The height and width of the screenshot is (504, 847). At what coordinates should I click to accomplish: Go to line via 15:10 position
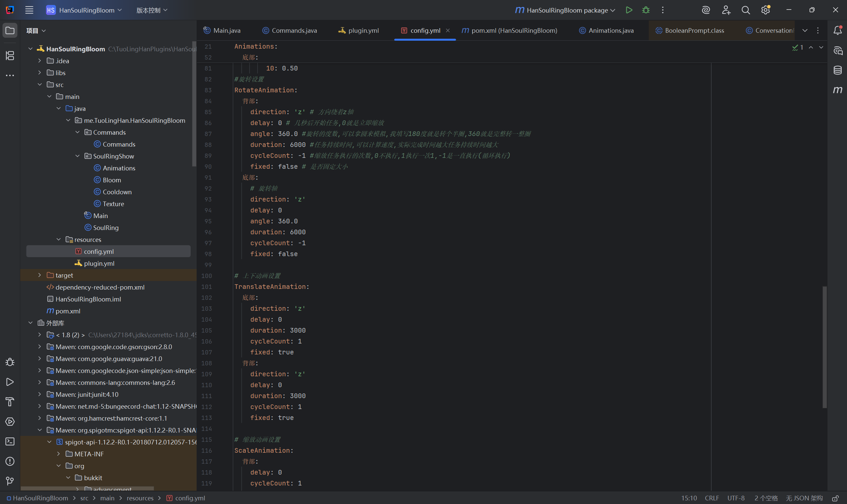pos(689,498)
